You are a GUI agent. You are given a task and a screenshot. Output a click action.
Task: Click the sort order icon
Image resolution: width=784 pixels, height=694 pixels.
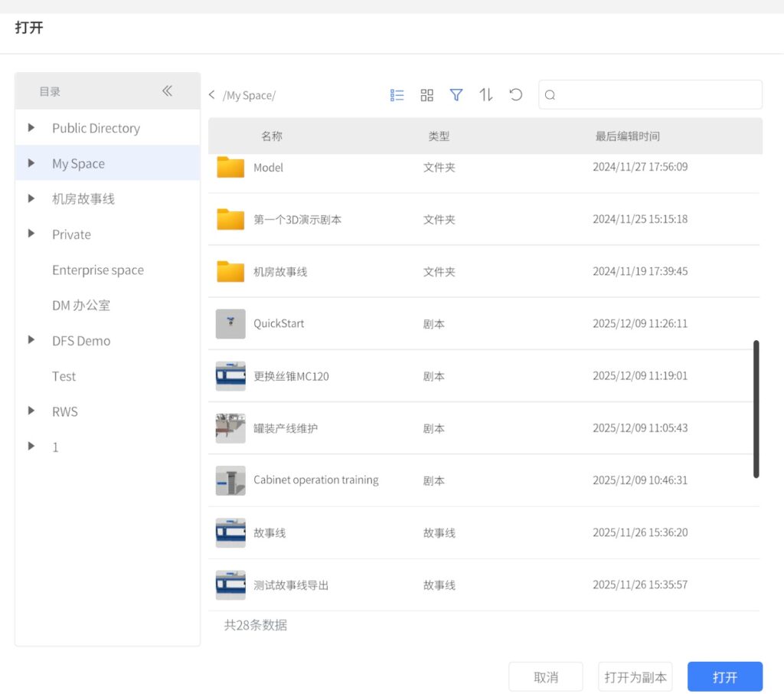[486, 95]
